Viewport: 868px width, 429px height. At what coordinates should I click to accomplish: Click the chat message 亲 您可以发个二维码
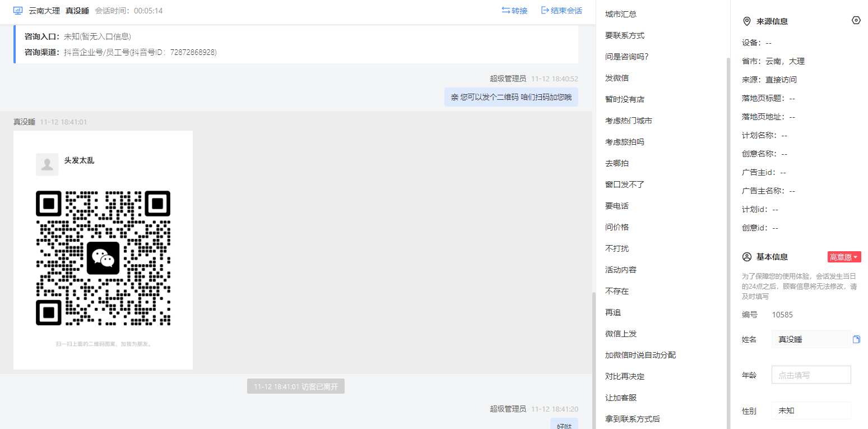tap(511, 97)
